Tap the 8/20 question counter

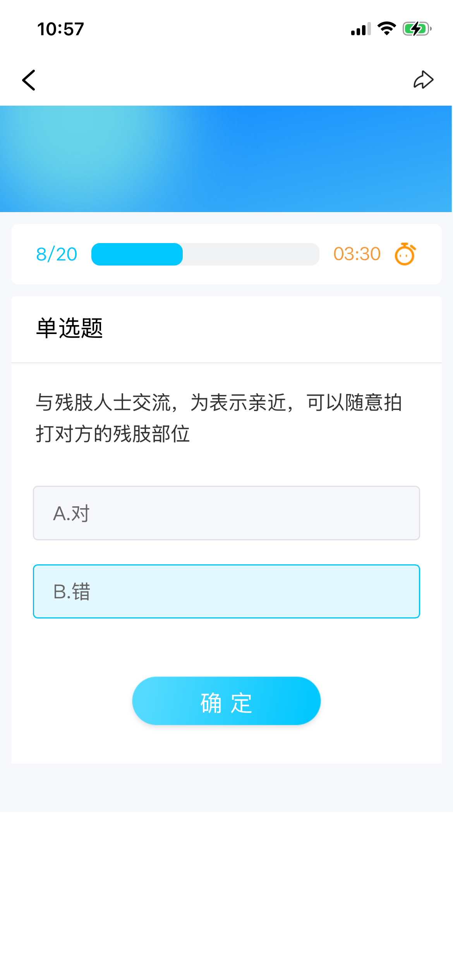coord(57,254)
